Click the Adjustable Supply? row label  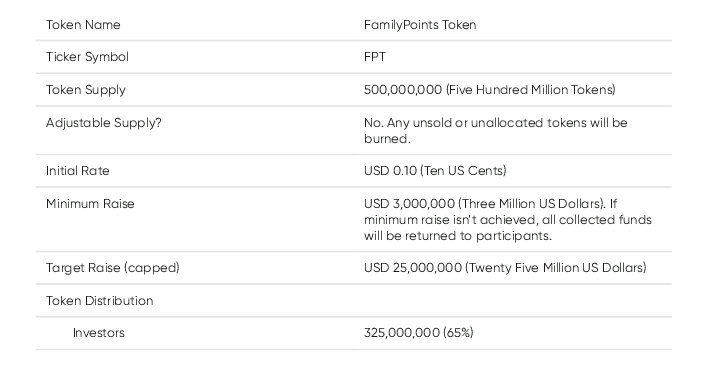[x=104, y=123]
